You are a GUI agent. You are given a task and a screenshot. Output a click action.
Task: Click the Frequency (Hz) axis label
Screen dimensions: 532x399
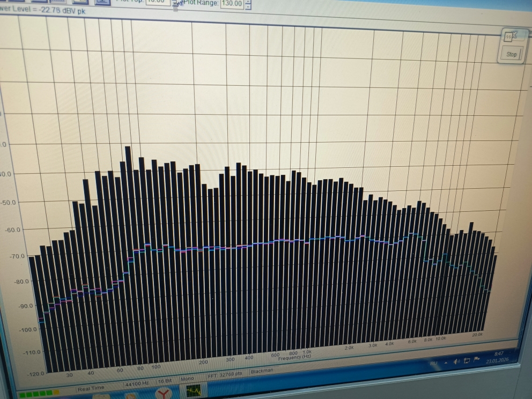pyautogui.click(x=294, y=357)
